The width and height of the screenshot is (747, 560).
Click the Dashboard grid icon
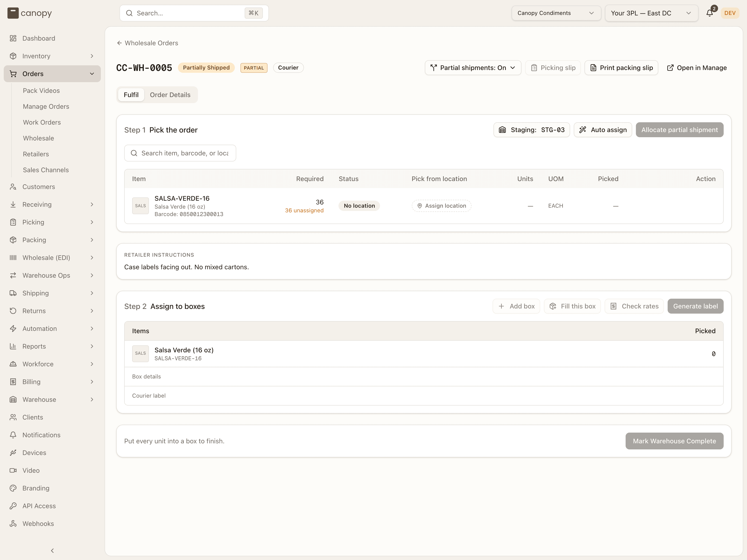[x=13, y=38]
